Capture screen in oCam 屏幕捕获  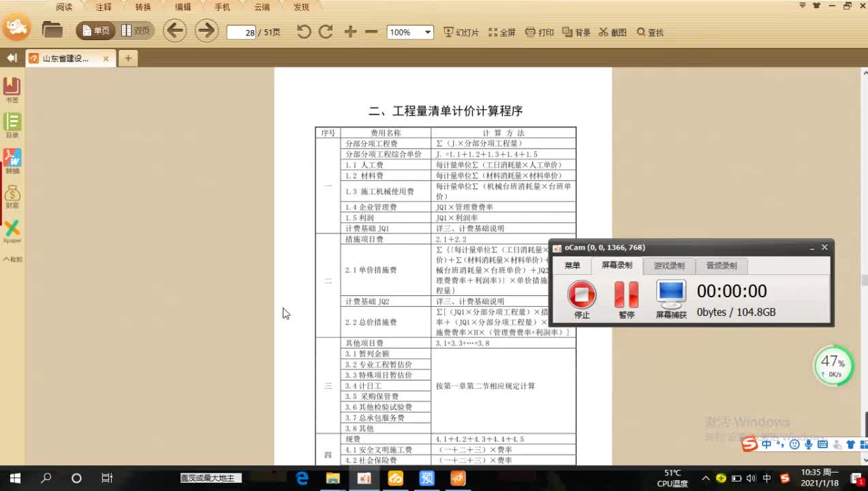[x=671, y=300]
